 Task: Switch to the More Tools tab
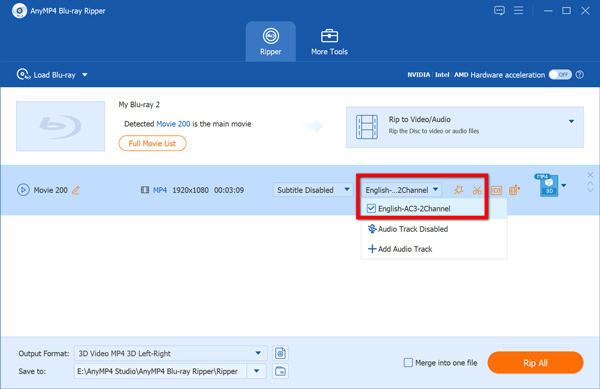(x=329, y=42)
